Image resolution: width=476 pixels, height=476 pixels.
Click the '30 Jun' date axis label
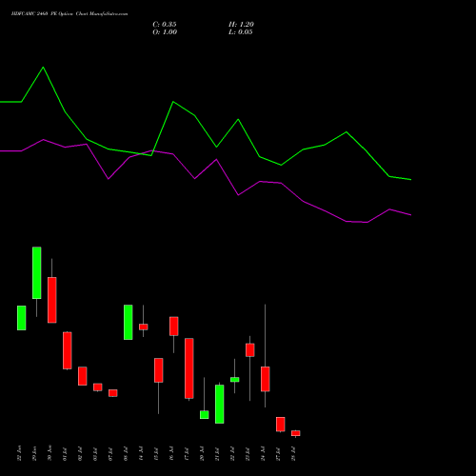point(50,453)
